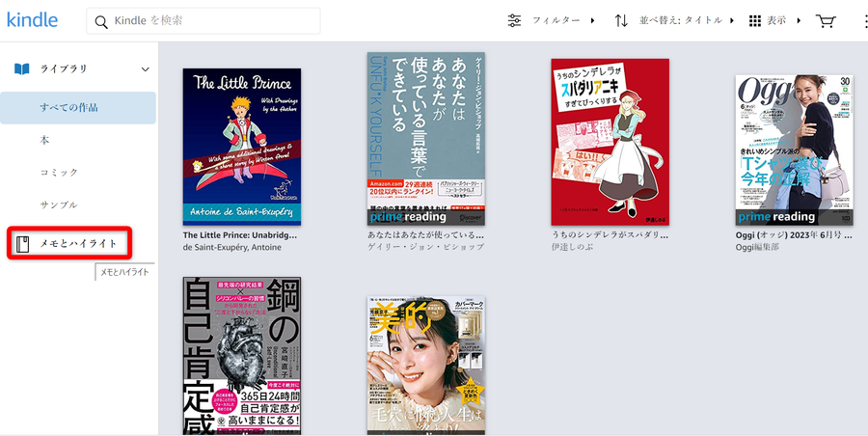Select 本 category in sidebar

44,140
